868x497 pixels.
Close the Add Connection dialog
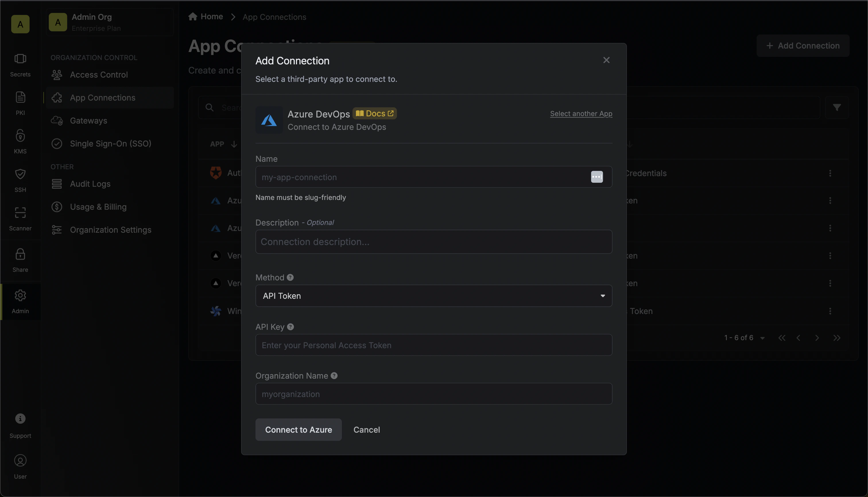tap(607, 60)
